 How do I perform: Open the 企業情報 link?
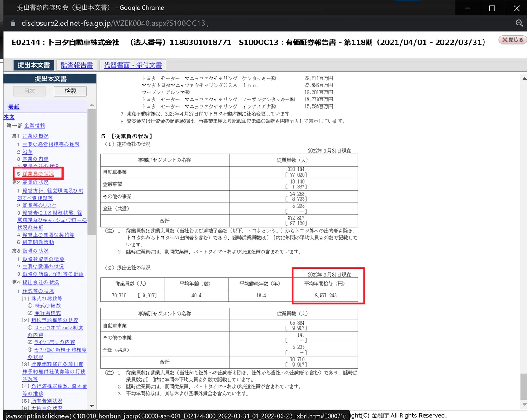35,126
